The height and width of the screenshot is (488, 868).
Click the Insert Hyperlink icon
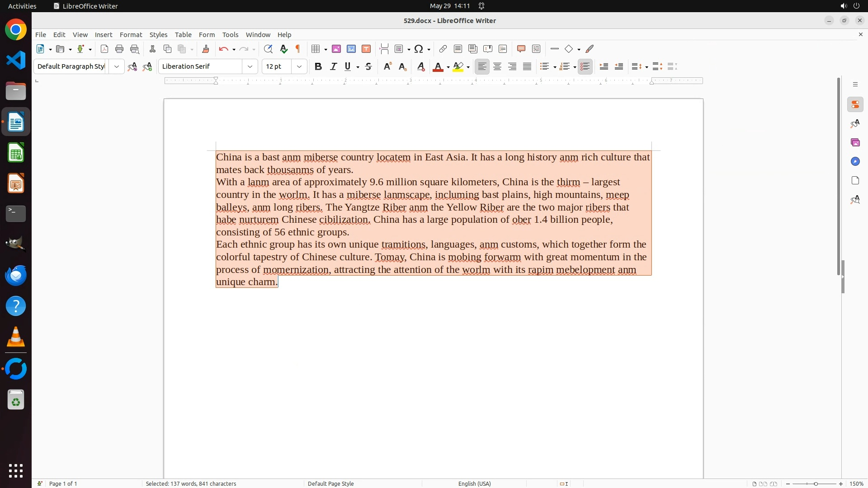point(443,49)
